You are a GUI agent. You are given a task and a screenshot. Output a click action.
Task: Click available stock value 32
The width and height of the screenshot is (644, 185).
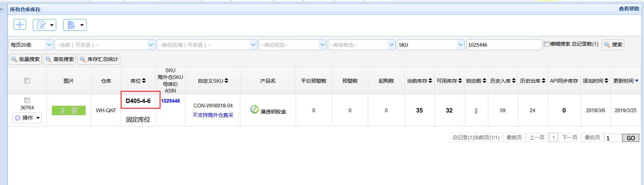(449, 110)
